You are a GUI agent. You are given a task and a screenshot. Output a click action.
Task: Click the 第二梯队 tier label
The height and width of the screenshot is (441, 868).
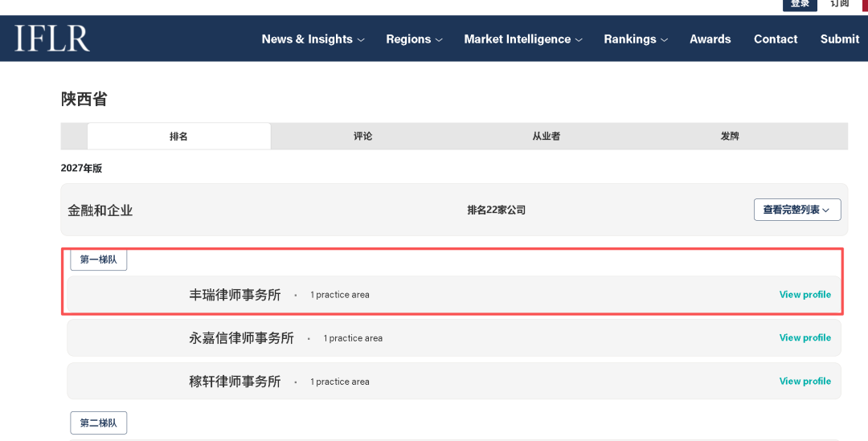pyautogui.click(x=99, y=423)
